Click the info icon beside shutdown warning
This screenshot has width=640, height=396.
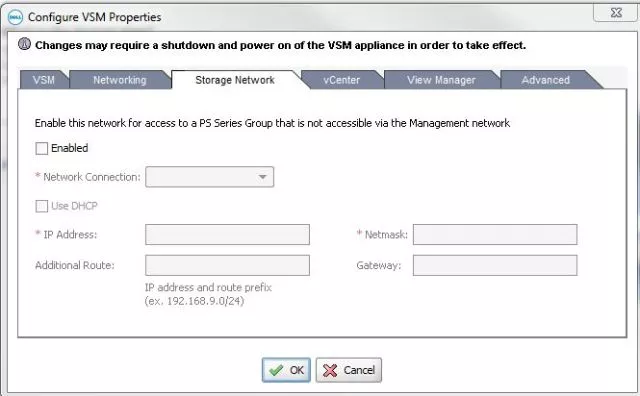click(x=25, y=44)
